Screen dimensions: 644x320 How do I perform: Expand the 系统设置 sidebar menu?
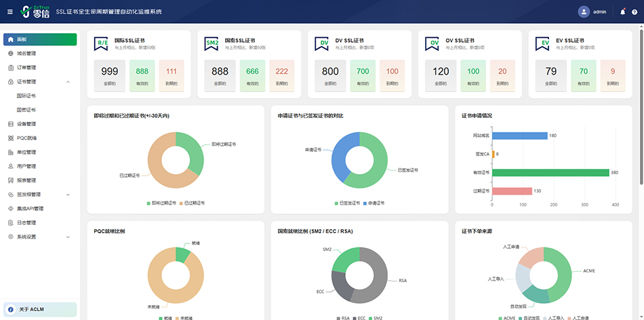tap(68, 237)
